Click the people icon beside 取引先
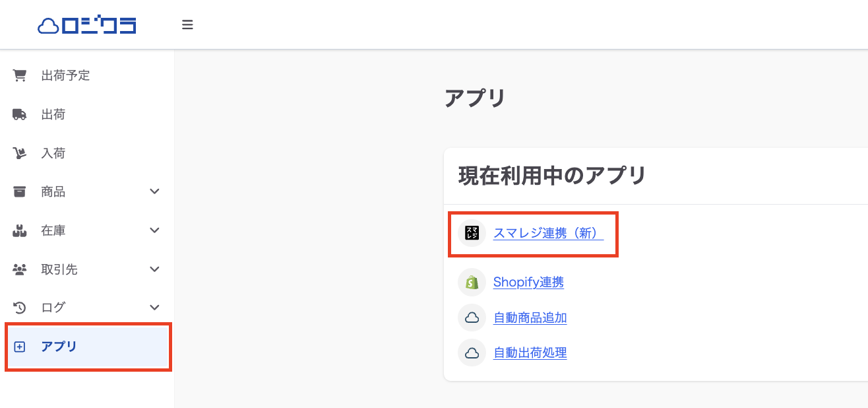The image size is (868, 408). tap(20, 269)
